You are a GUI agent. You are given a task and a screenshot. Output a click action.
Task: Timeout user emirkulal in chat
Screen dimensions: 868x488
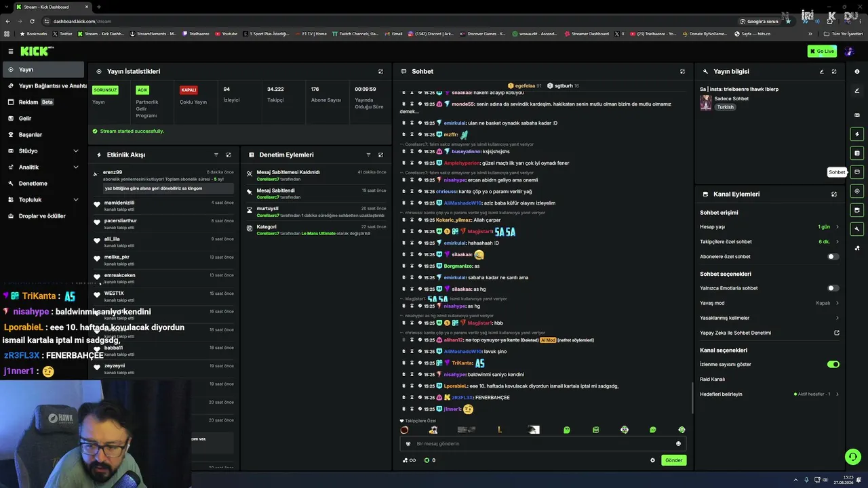pyautogui.click(x=412, y=123)
